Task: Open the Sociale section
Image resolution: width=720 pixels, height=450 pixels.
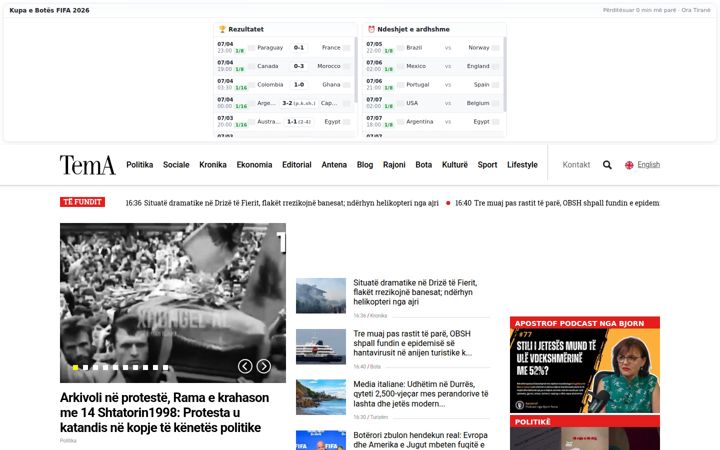Action: click(176, 165)
